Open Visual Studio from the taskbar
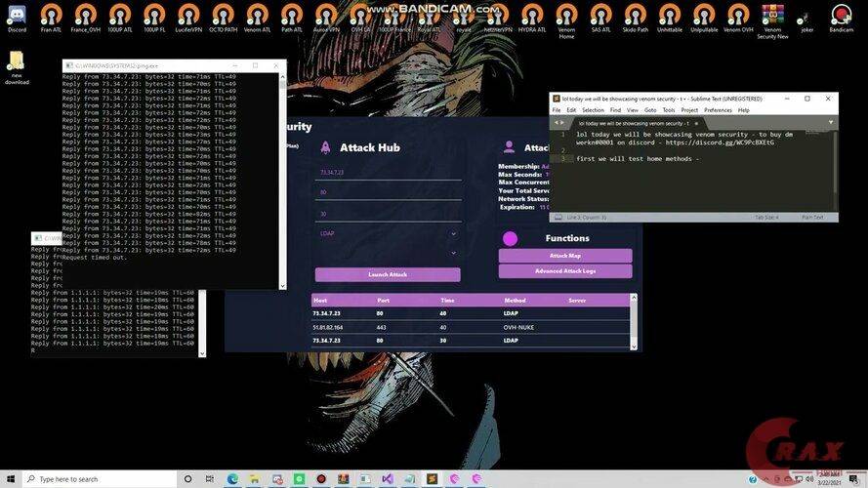This screenshot has width=868, height=488. click(388, 478)
